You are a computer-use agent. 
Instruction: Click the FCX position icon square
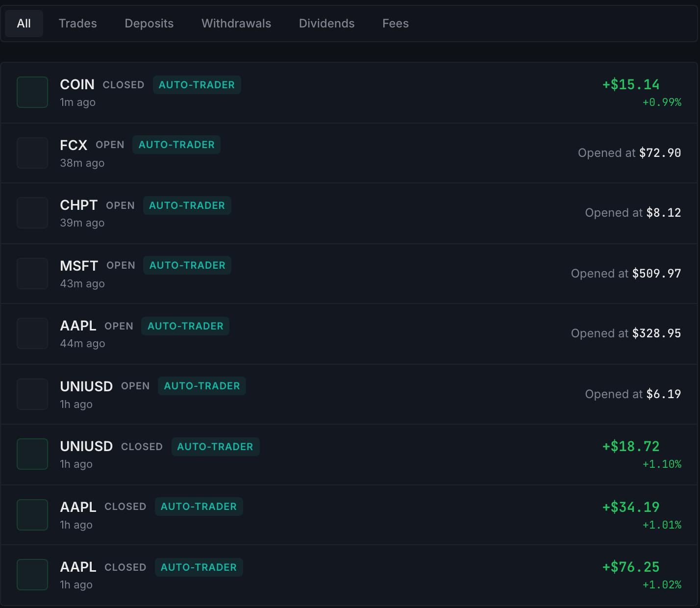(x=32, y=153)
